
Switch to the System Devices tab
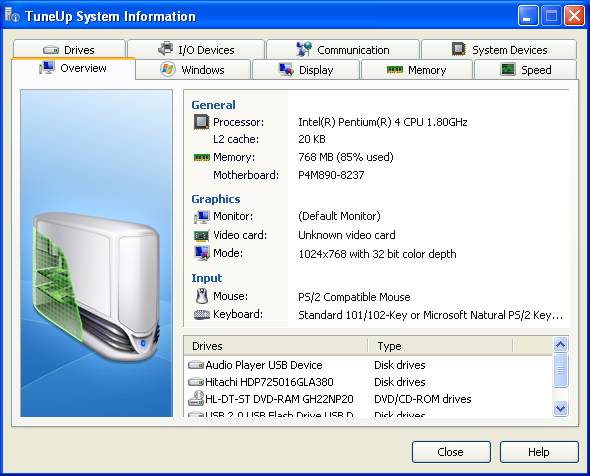tap(499, 49)
